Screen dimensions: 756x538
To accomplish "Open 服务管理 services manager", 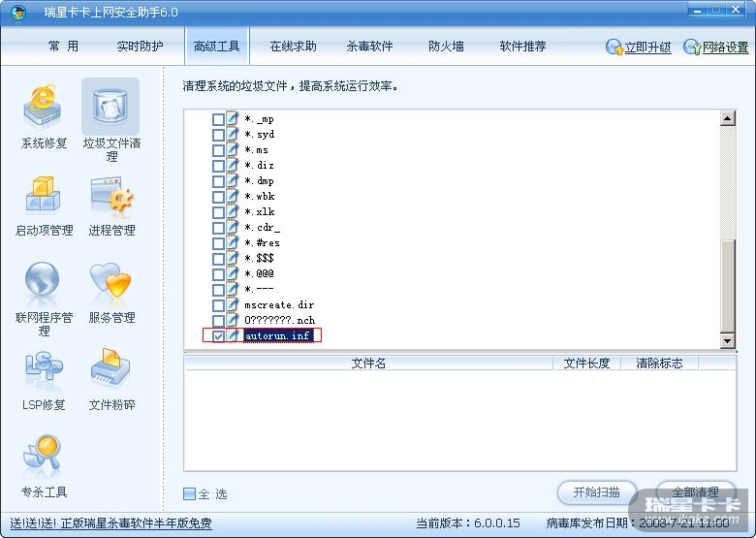I will coord(111,293).
